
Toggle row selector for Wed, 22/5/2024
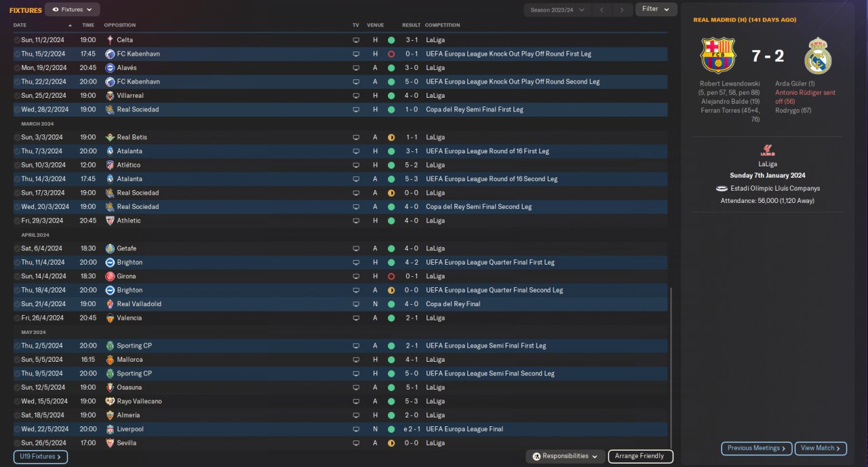point(17,429)
